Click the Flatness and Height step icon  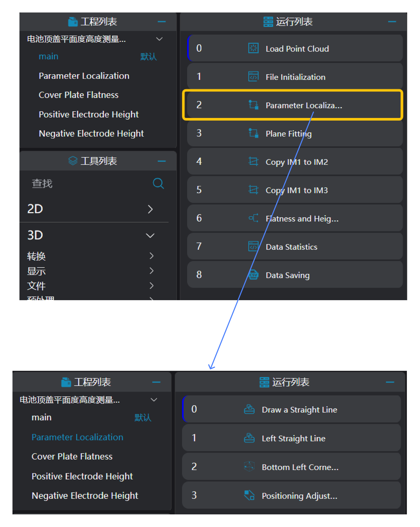(253, 218)
